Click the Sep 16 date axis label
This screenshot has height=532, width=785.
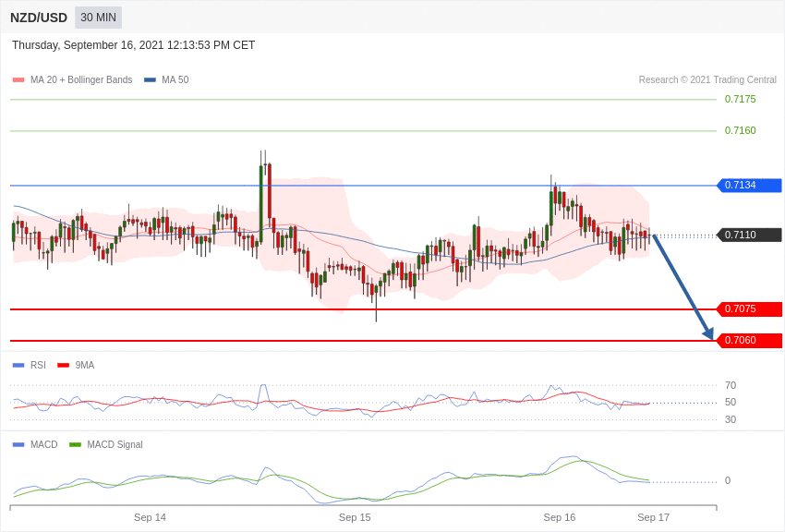(560, 517)
